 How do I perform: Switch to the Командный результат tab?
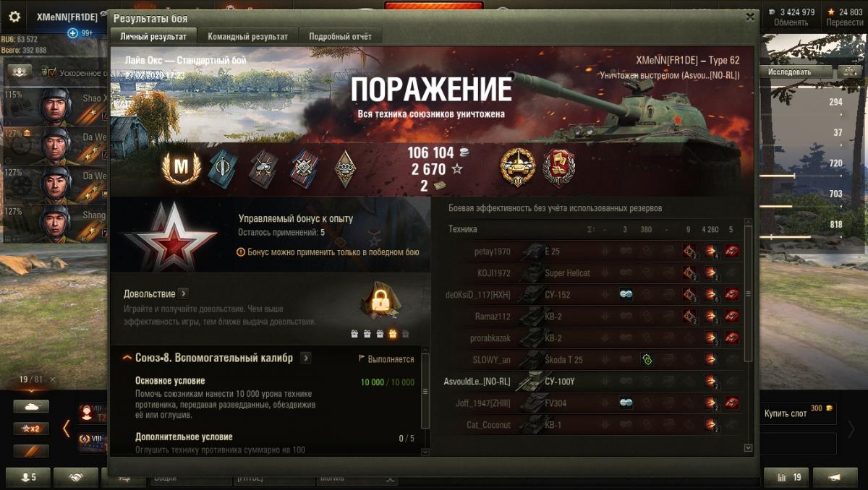coord(247,36)
